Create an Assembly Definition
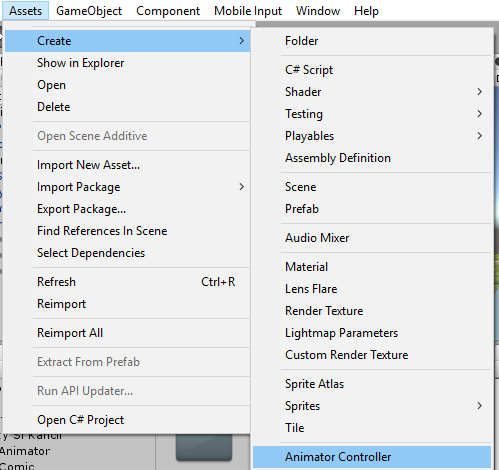Image resolution: width=499 pixels, height=470 pixels. click(372, 158)
